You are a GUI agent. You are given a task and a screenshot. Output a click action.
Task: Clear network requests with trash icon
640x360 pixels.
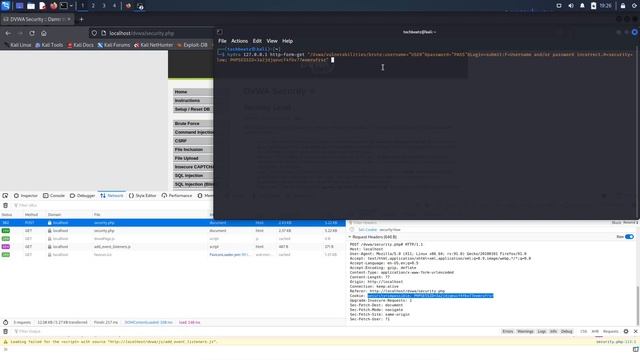click(x=6, y=205)
